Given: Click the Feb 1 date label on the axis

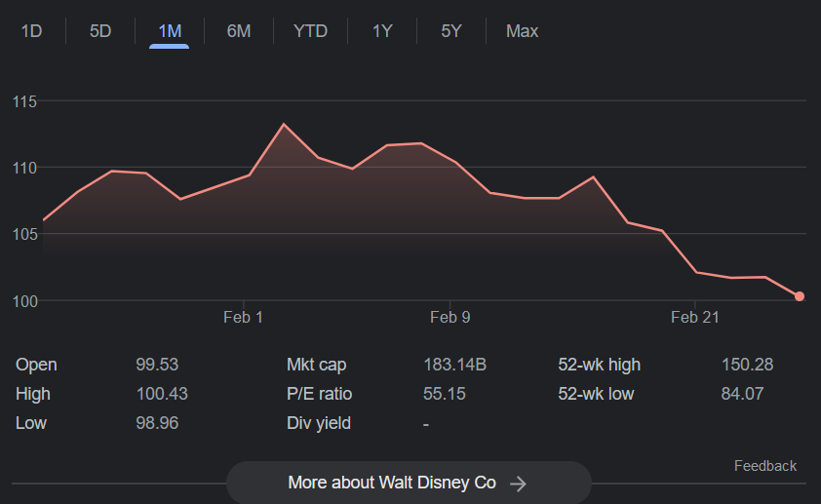Looking at the screenshot, I should coord(243,317).
